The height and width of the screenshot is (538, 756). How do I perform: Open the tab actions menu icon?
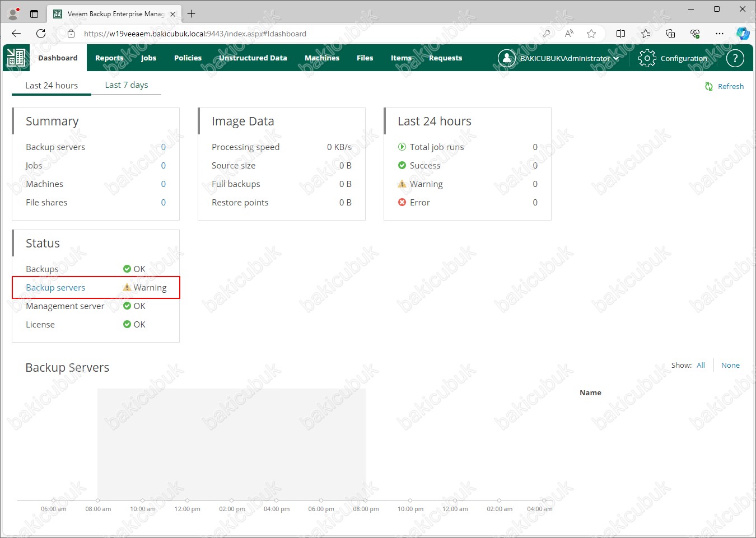(34, 14)
